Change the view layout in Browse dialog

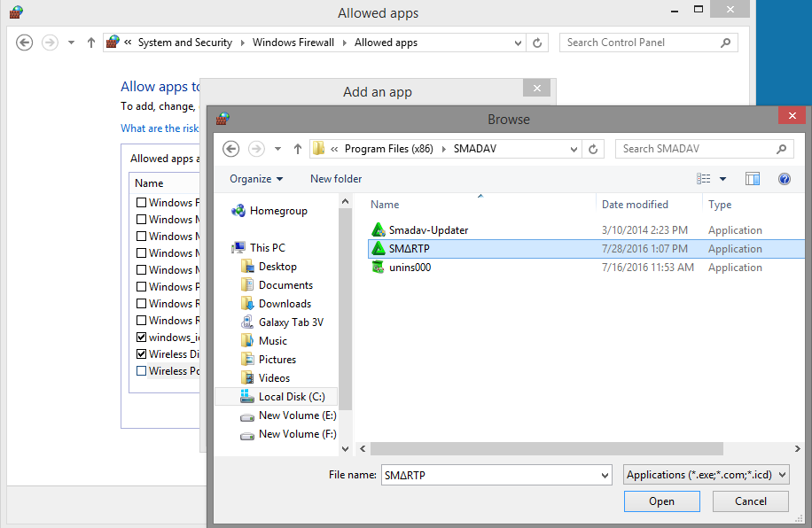pyautogui.click(x=703, y=179)
